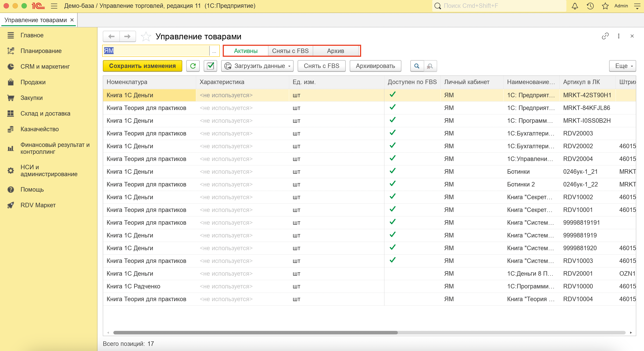This screenshot has height=351, width=644.
Task: Add page to favorites with star icon
Action: (146, 36)
